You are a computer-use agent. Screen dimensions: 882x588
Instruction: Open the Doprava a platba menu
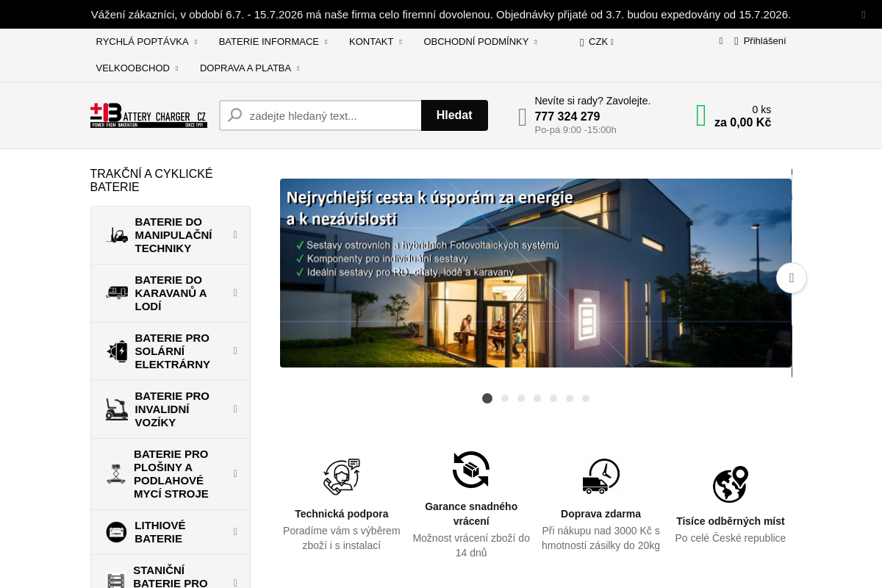click(250, 68)
